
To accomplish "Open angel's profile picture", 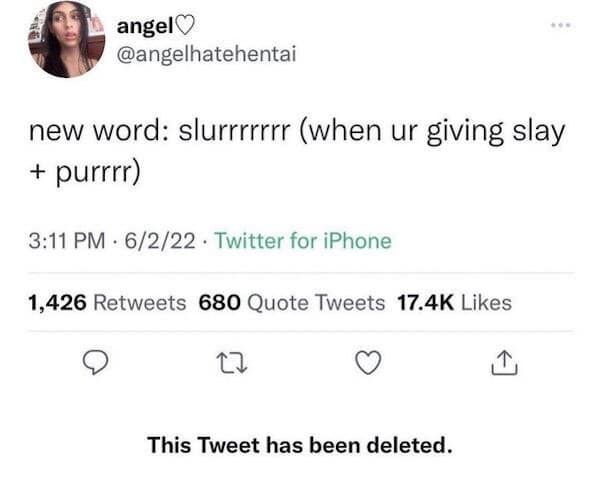I will [x=67, y=40].
